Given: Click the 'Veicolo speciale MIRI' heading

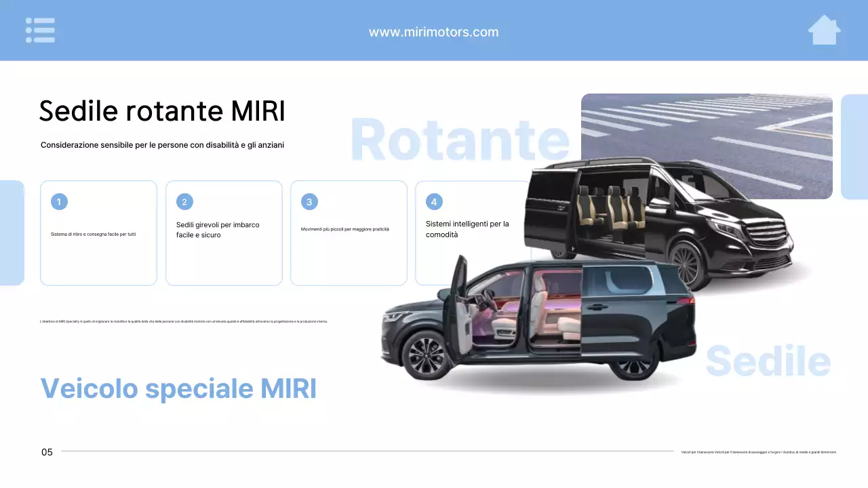Looking at the screenshot, I should click(179, 389).
